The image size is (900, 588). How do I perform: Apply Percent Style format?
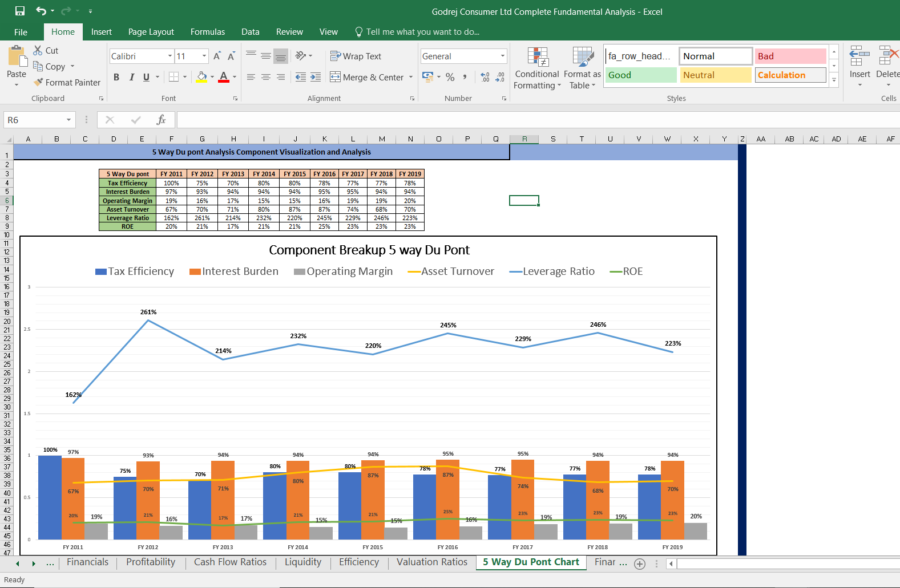(x=450, y=77)
